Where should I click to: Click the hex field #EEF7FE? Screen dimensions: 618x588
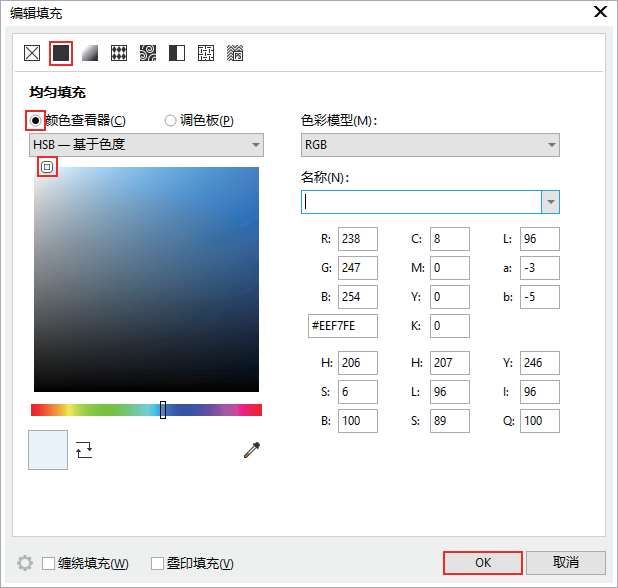(x=343, y=326)
